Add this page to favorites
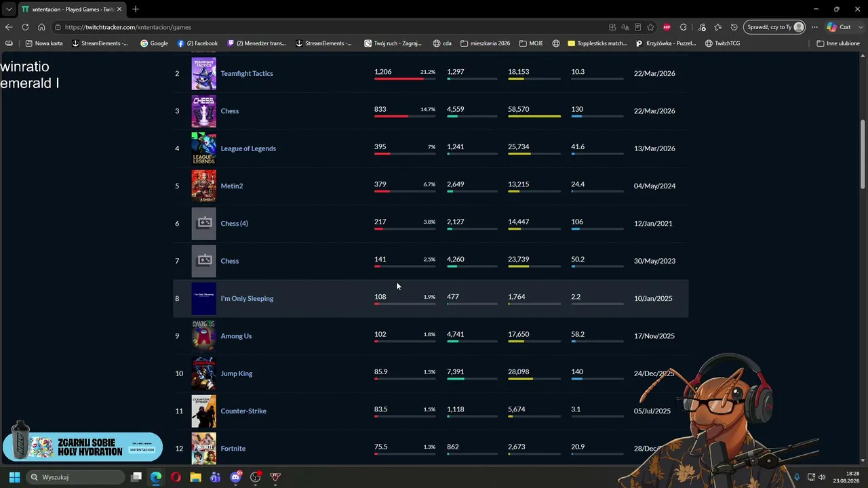This screenshot has width=868, height=488. coord(651,27)
